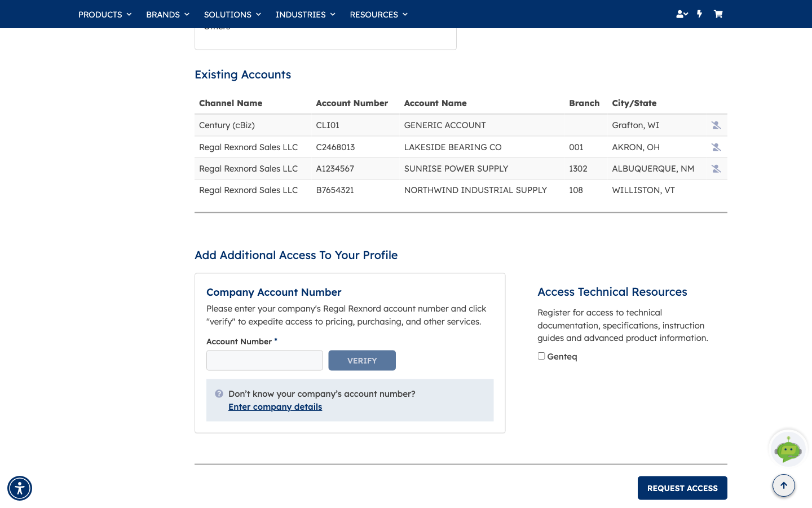Click the City/State column header
The image size is (812, 508).
(634, 103)
